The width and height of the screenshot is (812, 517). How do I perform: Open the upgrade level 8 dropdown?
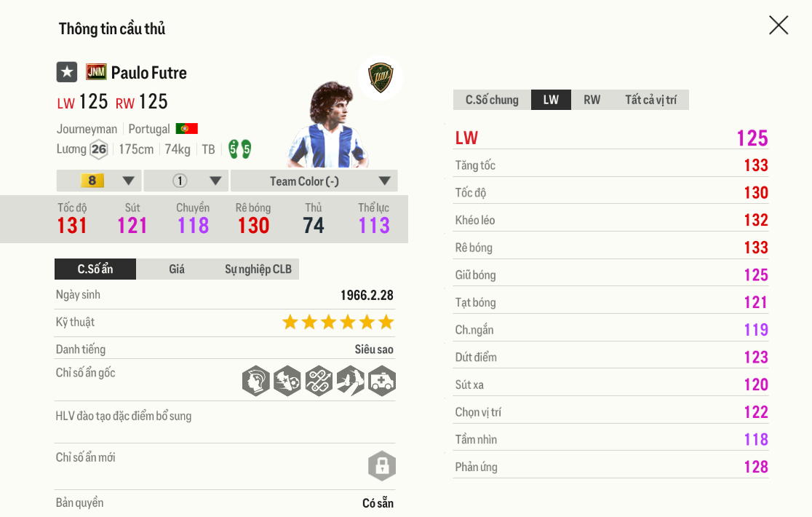click(x=99, y=181)
